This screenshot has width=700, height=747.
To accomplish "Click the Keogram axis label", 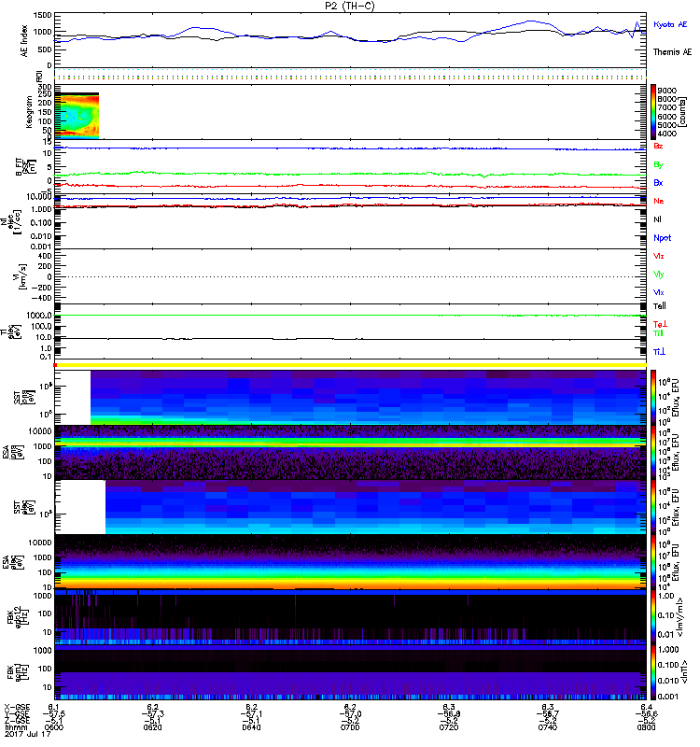I will [x=29, y=112].
